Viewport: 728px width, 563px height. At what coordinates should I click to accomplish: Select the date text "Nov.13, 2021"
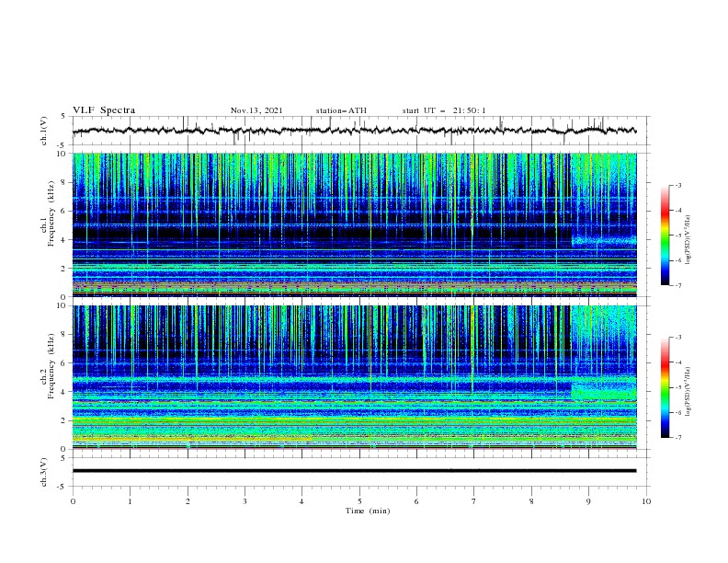pos(256,110)
